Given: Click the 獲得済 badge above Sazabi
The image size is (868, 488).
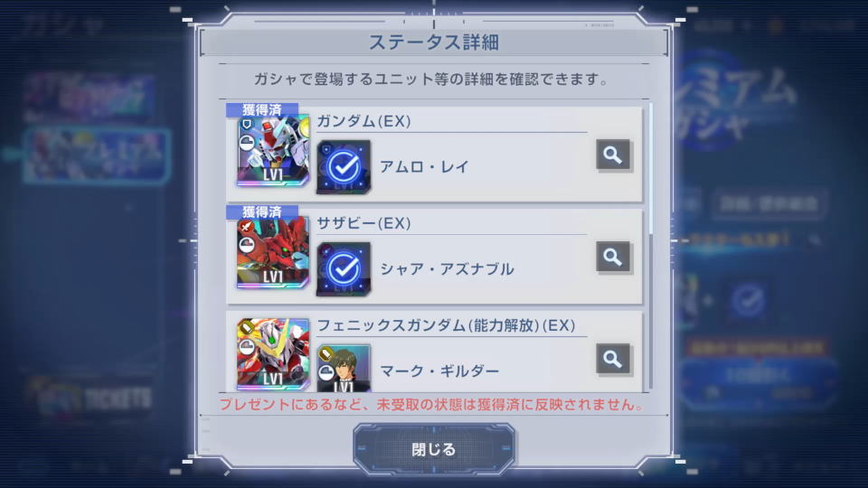Looking at the screenshot, I should coord(262,211).
